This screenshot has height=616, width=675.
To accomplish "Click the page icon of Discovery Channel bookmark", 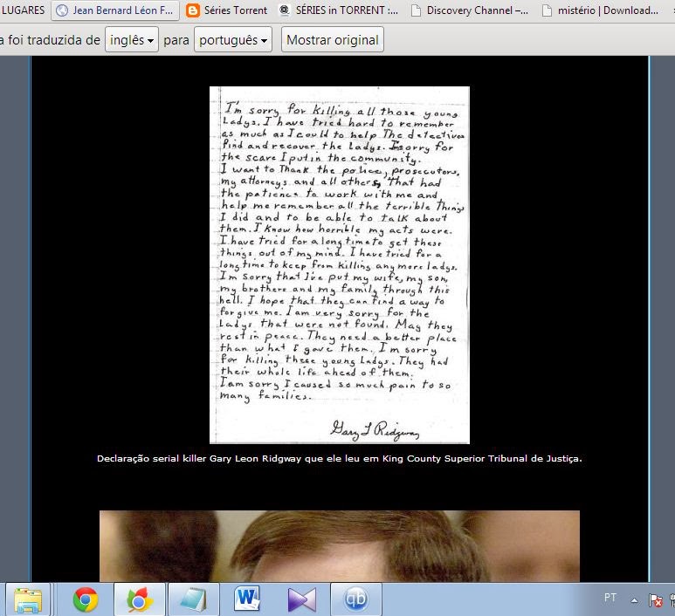I will click(416, 10).
